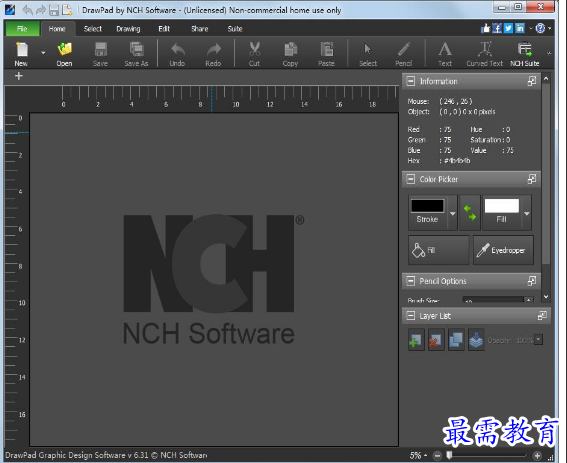This screenshot has width=567, height=463.
Task: Undock the Information panel
Action: coord(532,81)
